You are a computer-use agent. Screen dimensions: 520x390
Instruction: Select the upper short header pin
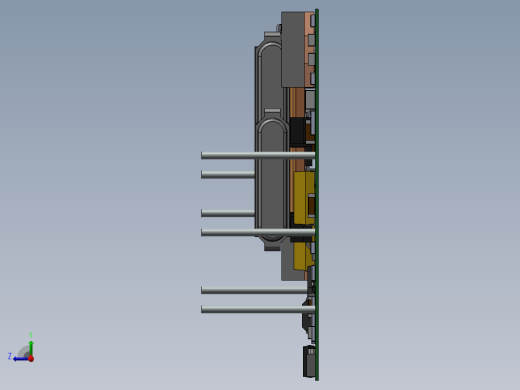tap(228, 174)
